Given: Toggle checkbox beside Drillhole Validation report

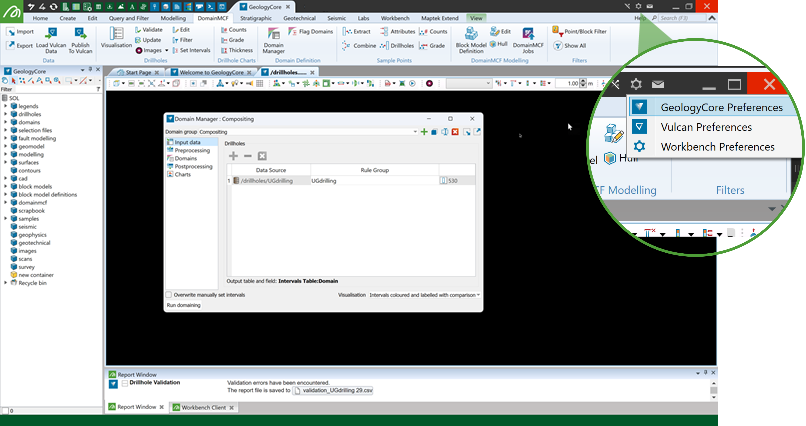Looking at the screenshot, I should [x=124, y=383].
